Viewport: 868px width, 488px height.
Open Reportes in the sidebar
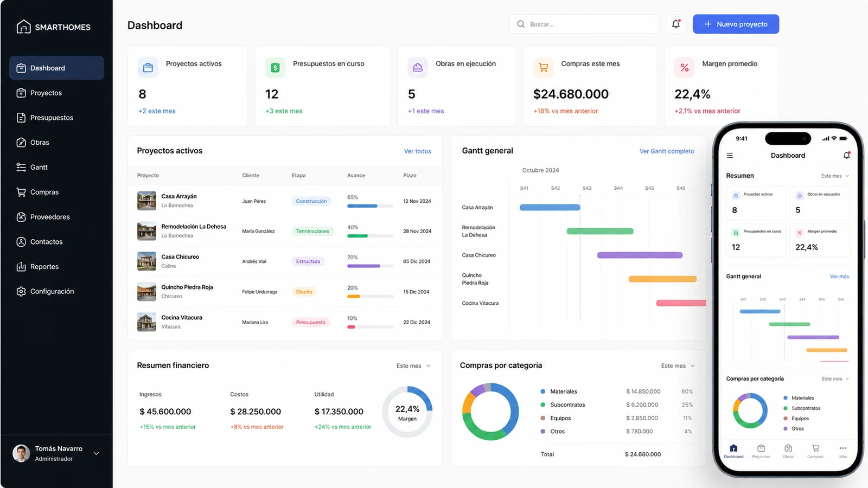[56, 267]
